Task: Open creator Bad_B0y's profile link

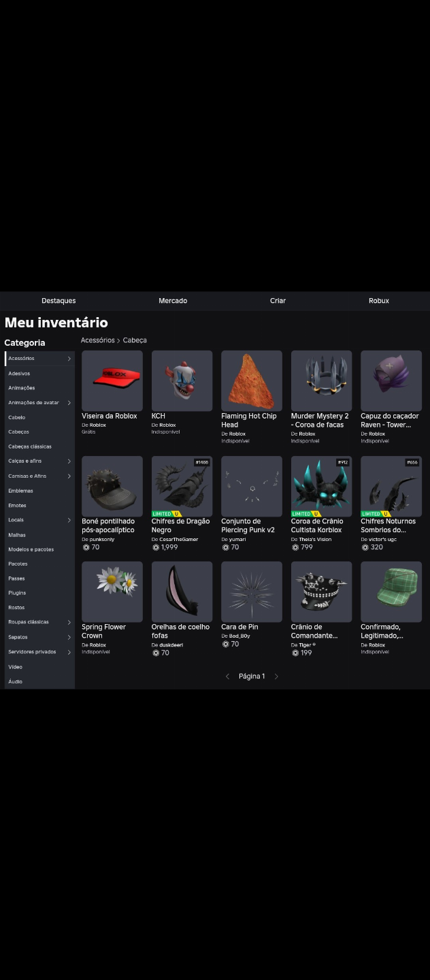Action: pos(239,636)
